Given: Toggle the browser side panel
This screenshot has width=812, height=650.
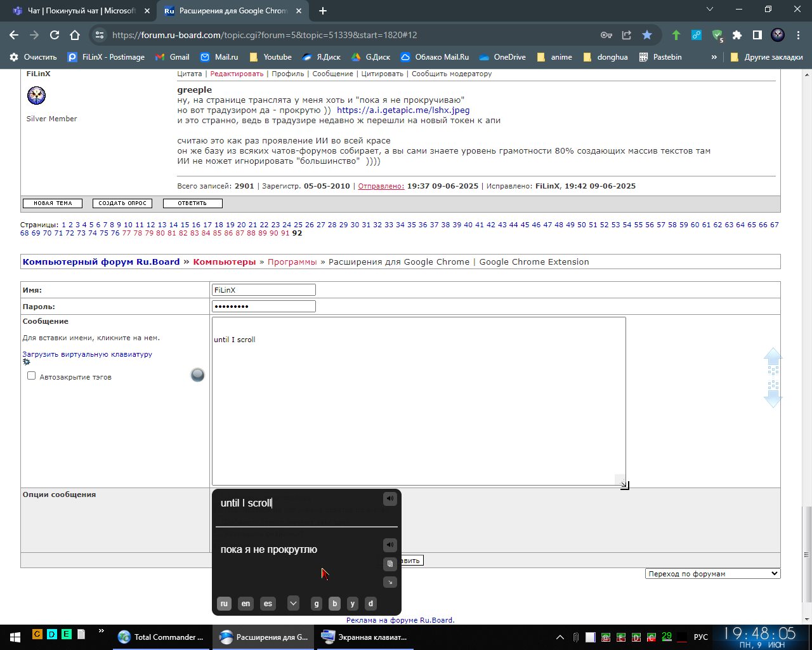Looking at the screenshot, I should (757, 35).
